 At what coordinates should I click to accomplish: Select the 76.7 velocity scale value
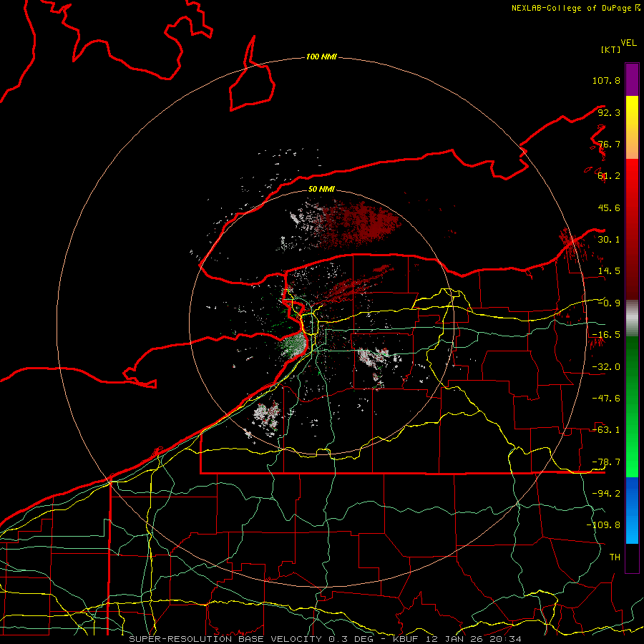pyautogui.click(x=609, y=144)
